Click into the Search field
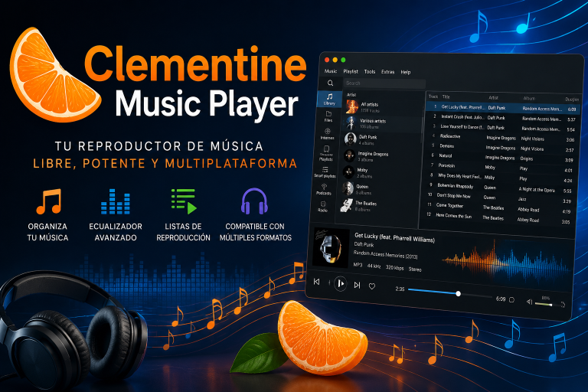The width and height of the screenshot is (588, 392). click(x=384, y=83)
